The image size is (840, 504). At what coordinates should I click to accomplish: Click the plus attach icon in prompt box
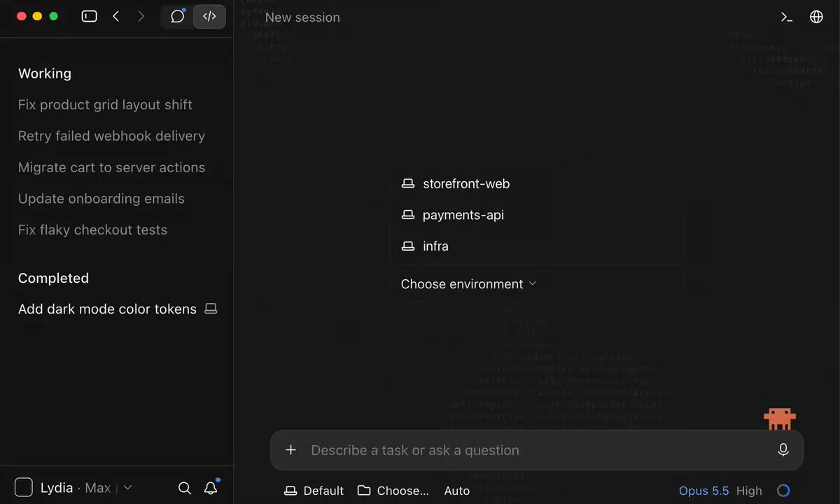point(291,450)
